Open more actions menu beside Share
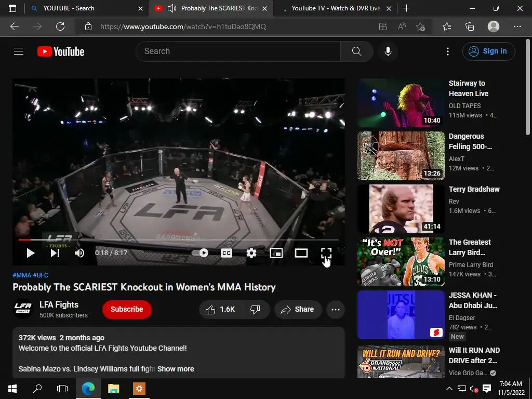532x399 pixels. point(336,310)
